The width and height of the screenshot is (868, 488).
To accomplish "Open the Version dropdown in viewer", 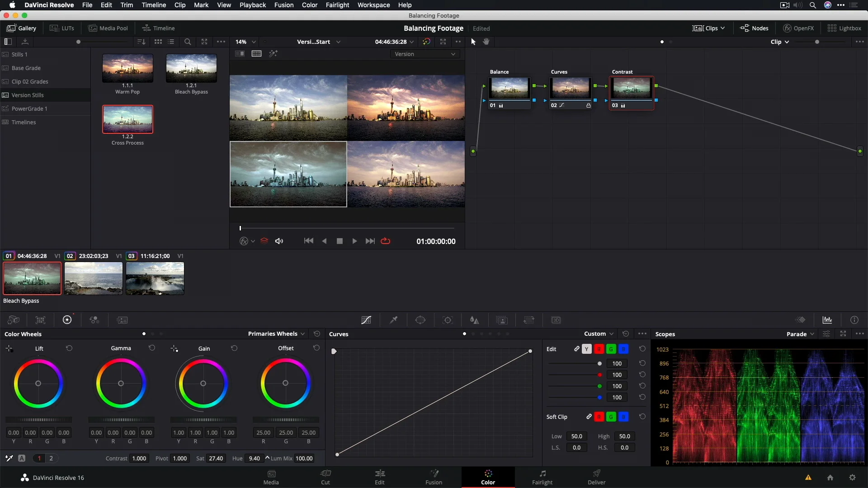I will 425,54.
